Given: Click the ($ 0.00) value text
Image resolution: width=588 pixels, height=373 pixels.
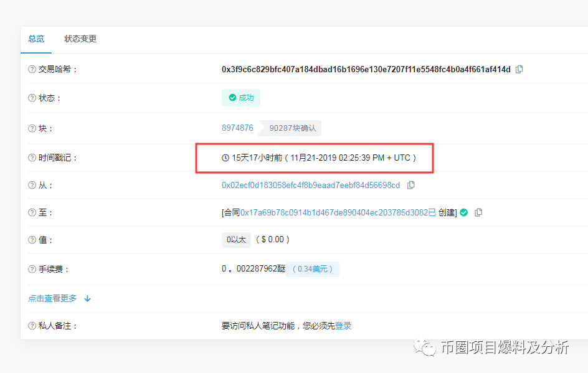Looking at the screenshot, I should tap(273, 240).
